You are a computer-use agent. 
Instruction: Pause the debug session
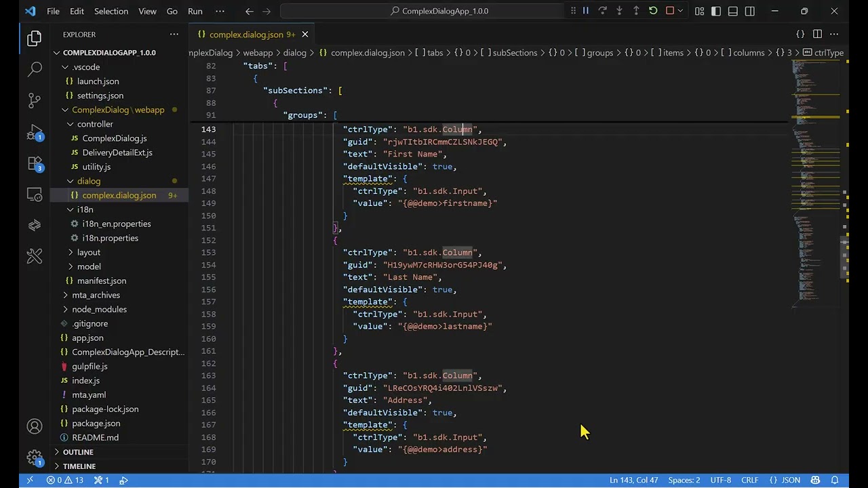tap(586, 11)
